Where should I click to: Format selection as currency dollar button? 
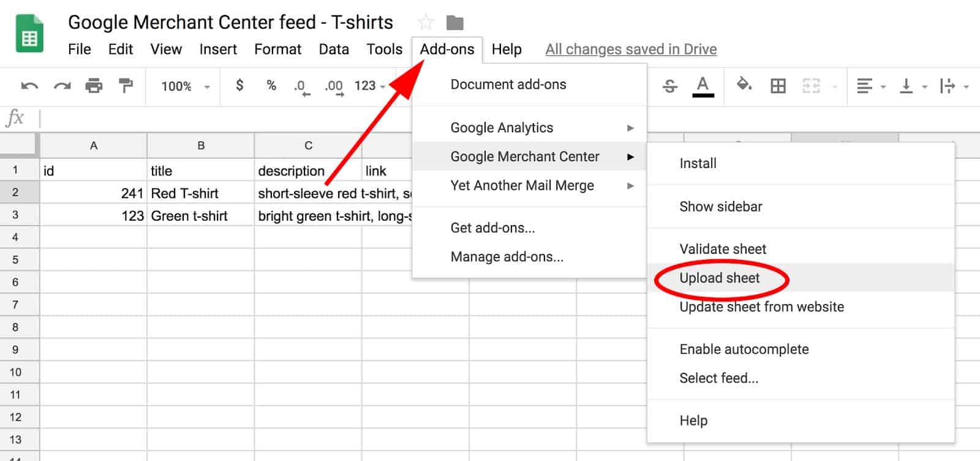tap(239, 86)
